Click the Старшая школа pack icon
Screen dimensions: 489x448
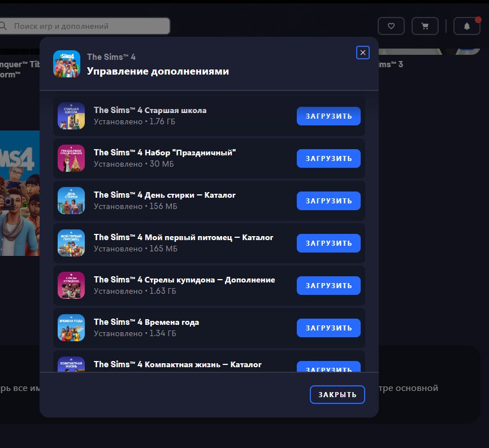point(71,116)
